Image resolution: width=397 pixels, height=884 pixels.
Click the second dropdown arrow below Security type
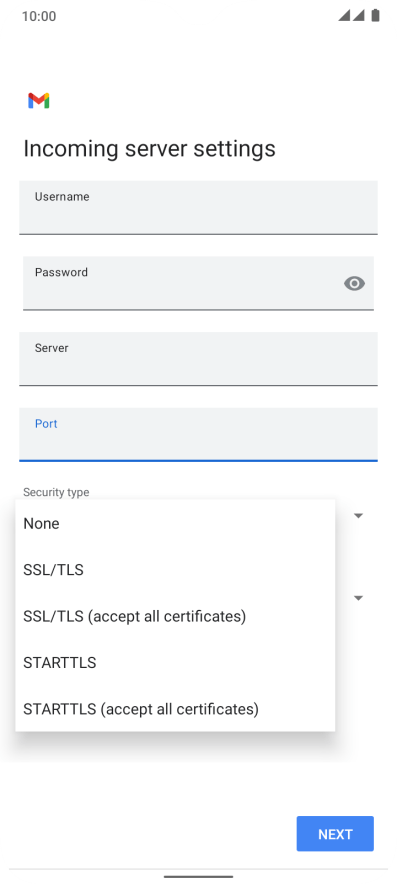tap(358, 598)
